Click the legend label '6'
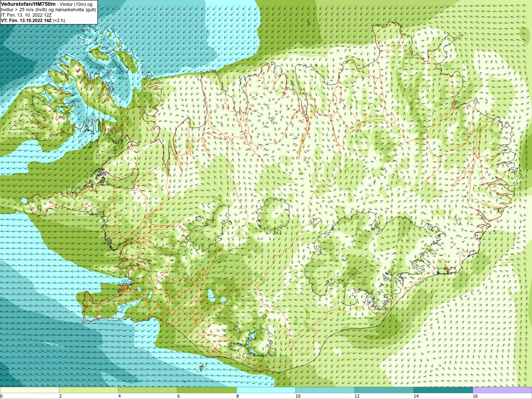The width and height of the screenshot is (532, 399). pyautogui.click(x=178, y=396)
